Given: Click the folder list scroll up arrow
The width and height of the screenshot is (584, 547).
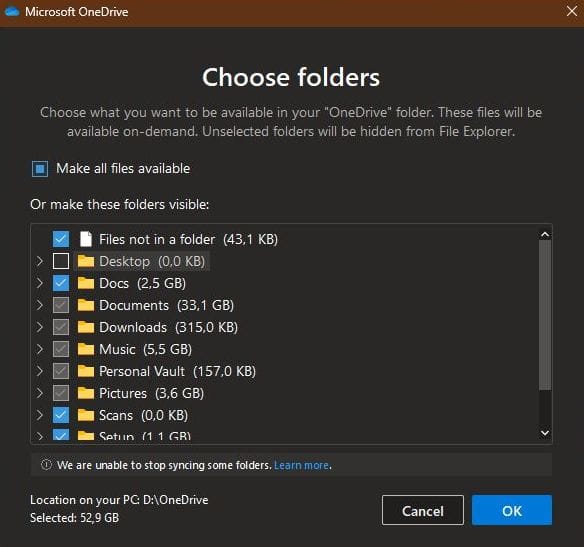Looking at the screenshot, I should click(x=545, y=234).
